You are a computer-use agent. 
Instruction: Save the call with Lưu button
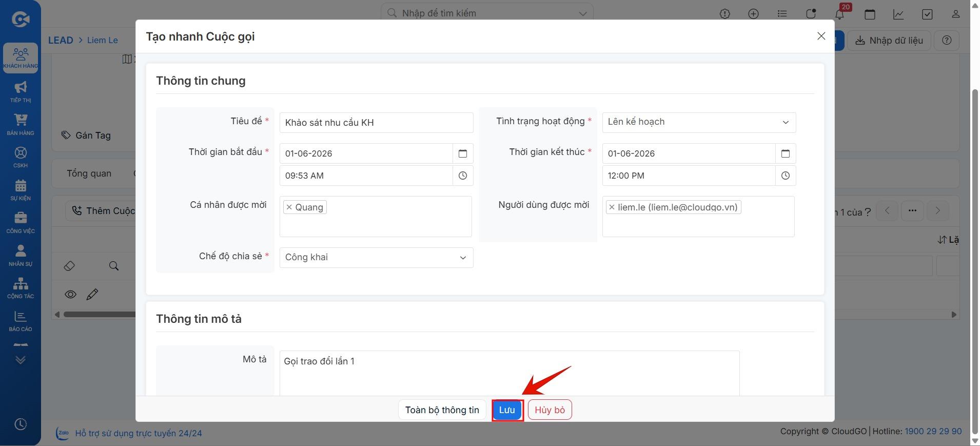pyautogui.click(x=507, y=410)
